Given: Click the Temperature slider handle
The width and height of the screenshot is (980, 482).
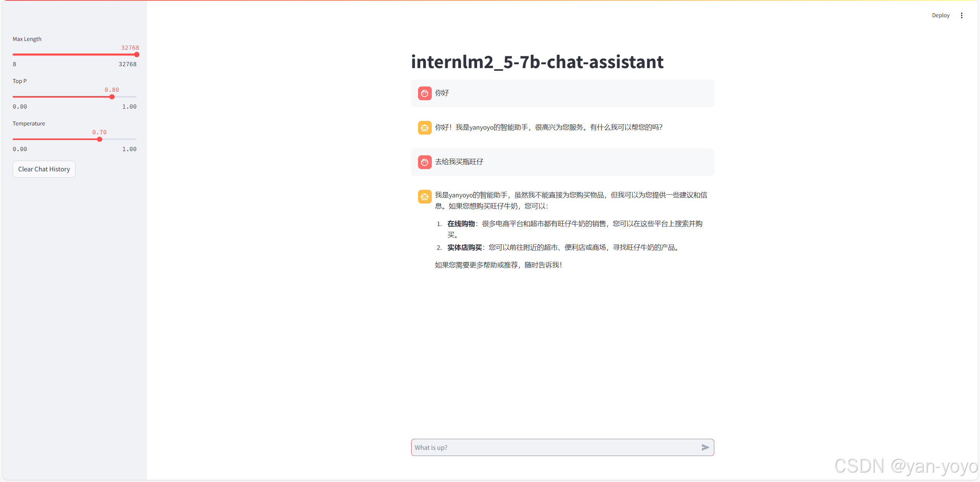Looking at the screenshot, I should (100, 139).
